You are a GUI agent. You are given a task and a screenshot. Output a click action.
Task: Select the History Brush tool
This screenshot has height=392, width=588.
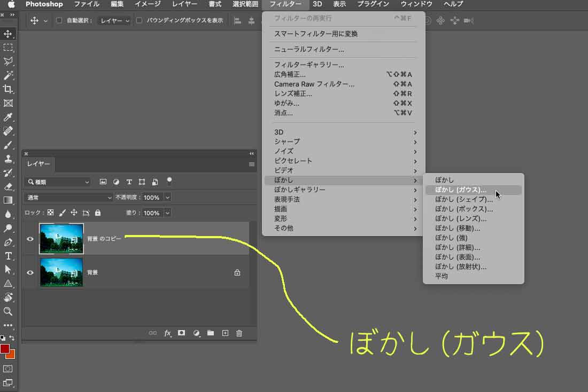point(8,173)
